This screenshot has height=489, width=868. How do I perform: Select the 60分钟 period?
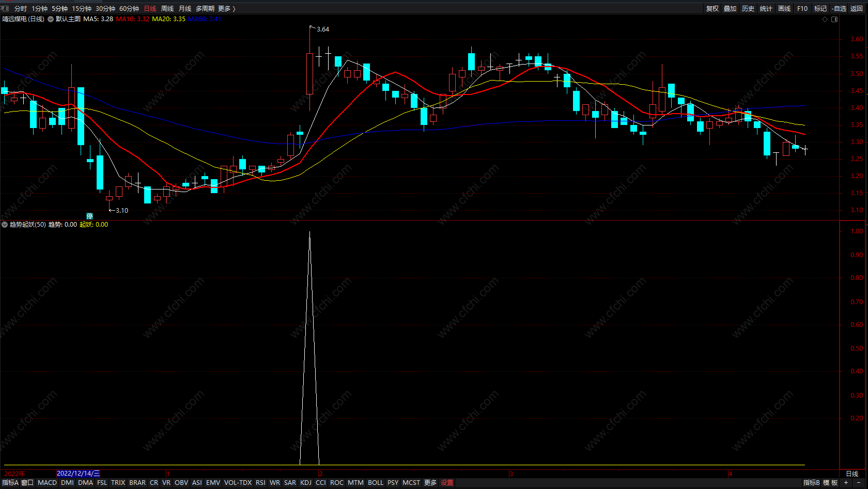pyautogui.click(x=129, y=8)
